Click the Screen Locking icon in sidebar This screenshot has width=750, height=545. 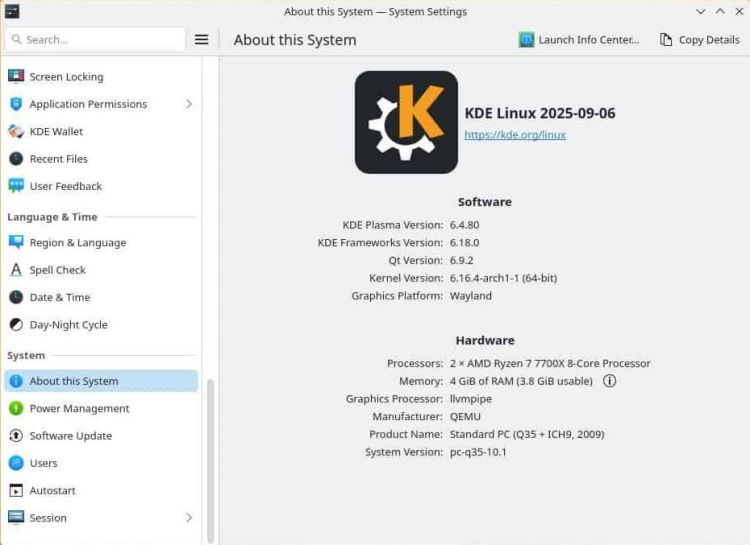pos(16,77)
